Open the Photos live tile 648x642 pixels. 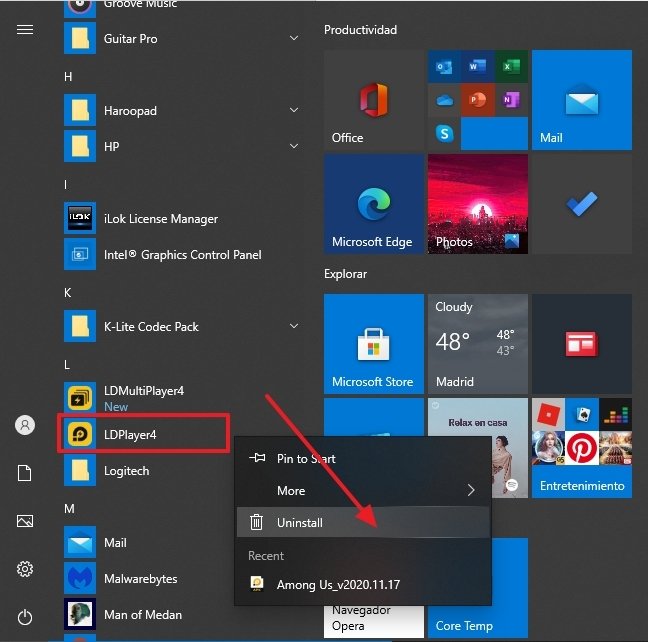tap(478, 204)
